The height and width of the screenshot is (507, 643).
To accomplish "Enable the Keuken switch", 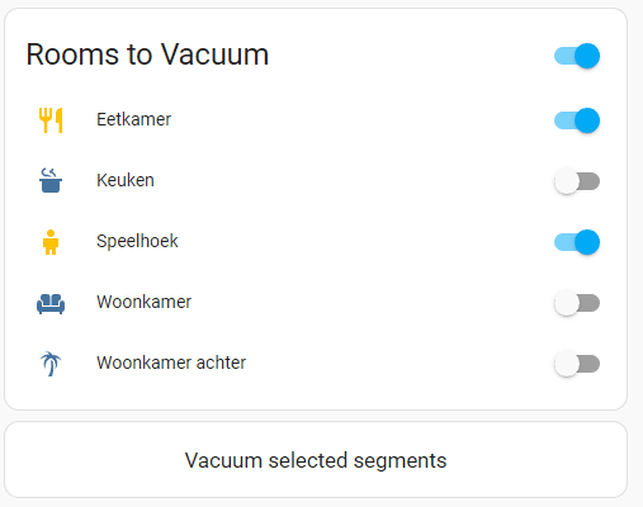I will click(577, 181).
